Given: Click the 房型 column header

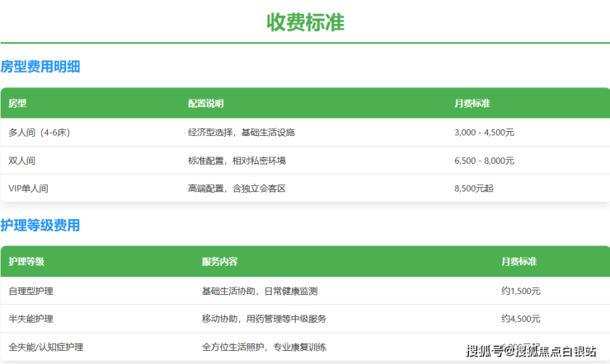Looking at the screenshot, I should tap(17, 104).
